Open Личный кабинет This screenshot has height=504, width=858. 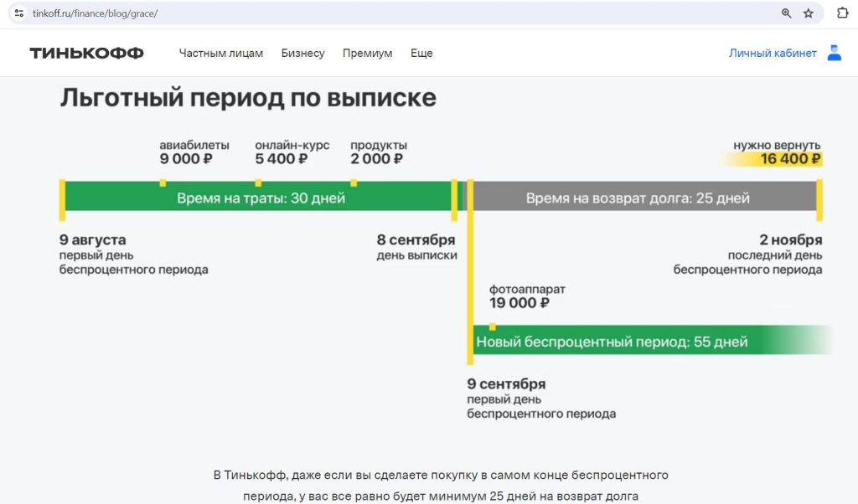pyautogui.click(x=772, y=52)
